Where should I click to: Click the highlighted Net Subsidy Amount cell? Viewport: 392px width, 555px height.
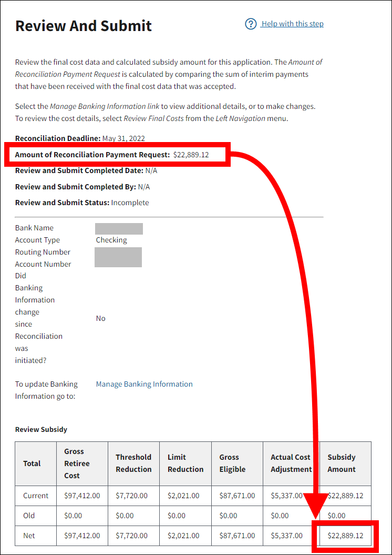(x=345, y=536)
